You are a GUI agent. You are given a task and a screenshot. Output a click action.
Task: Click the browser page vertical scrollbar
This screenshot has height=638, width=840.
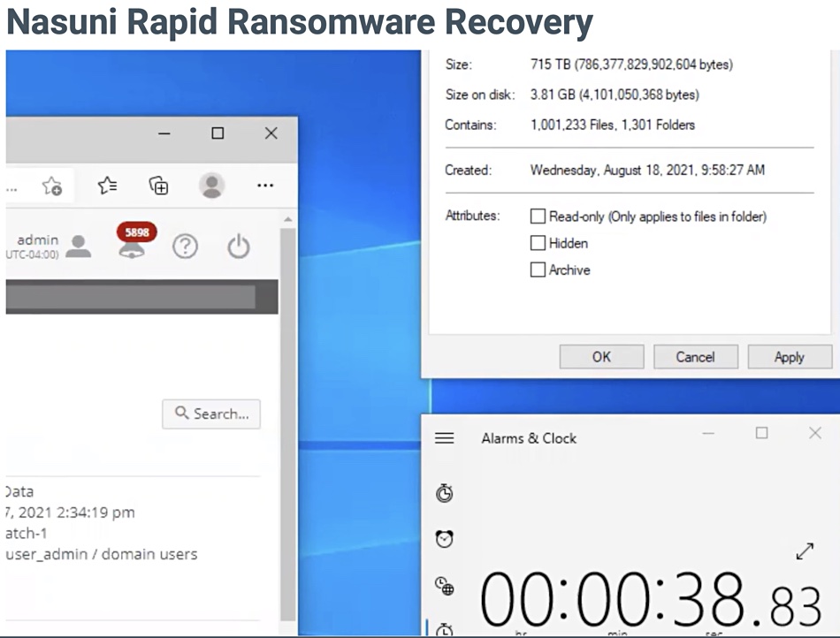coord(287,423)
